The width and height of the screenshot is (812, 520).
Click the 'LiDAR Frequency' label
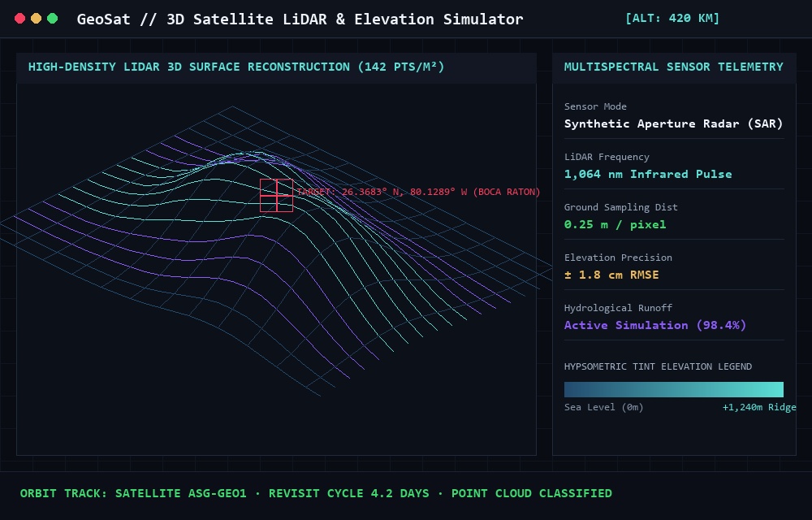coord(607,157)
